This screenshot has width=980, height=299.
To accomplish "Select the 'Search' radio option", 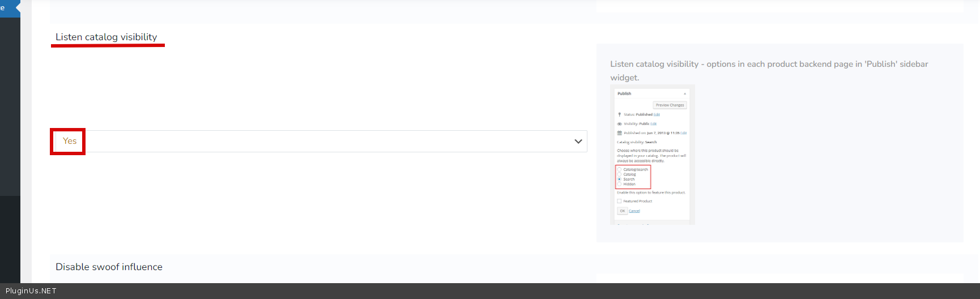I will 619,180.
